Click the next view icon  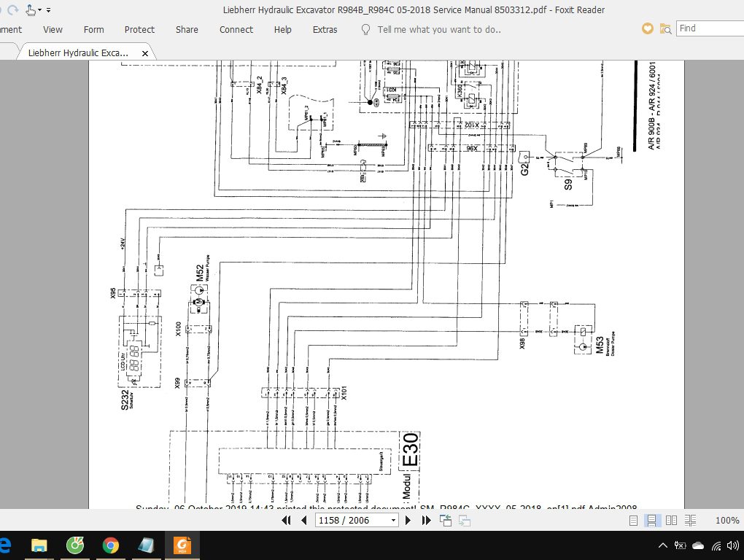point(465,521)
